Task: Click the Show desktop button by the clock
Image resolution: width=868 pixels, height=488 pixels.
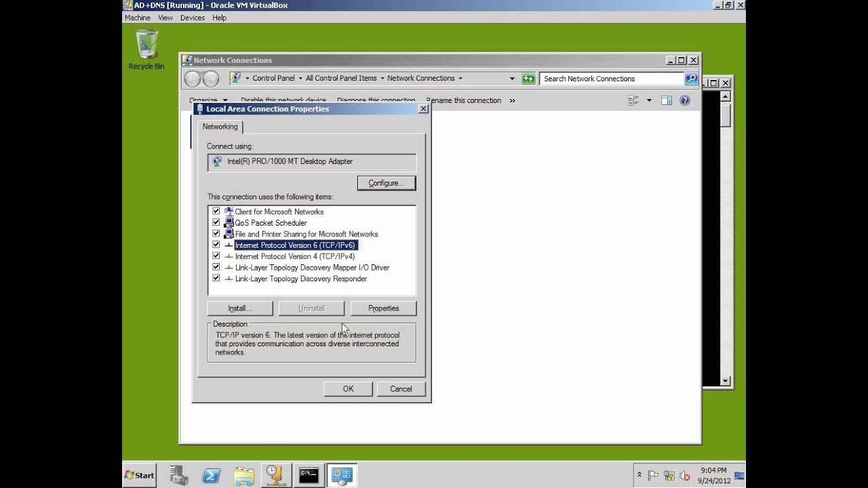Action: [x=740, y=475]
